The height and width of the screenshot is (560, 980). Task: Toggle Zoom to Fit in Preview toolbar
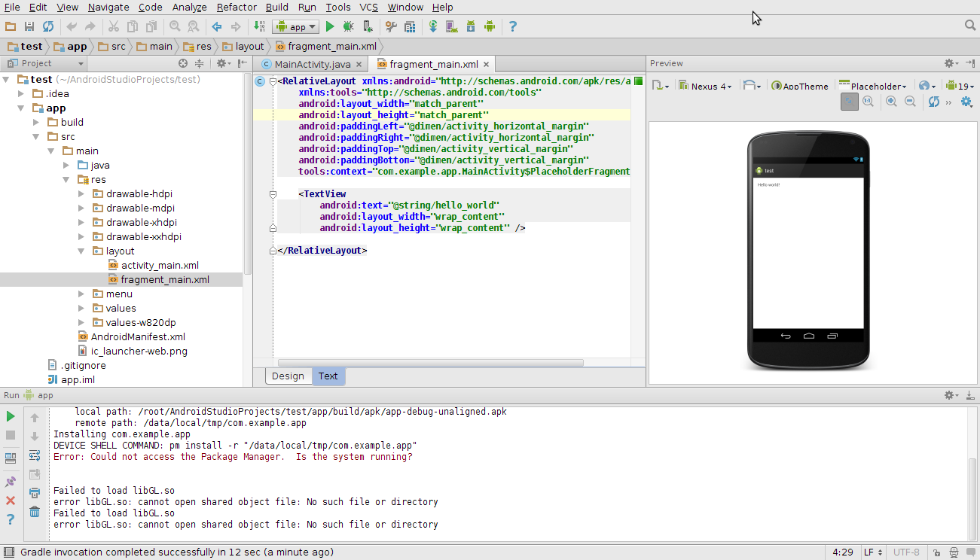click(849, 102)
